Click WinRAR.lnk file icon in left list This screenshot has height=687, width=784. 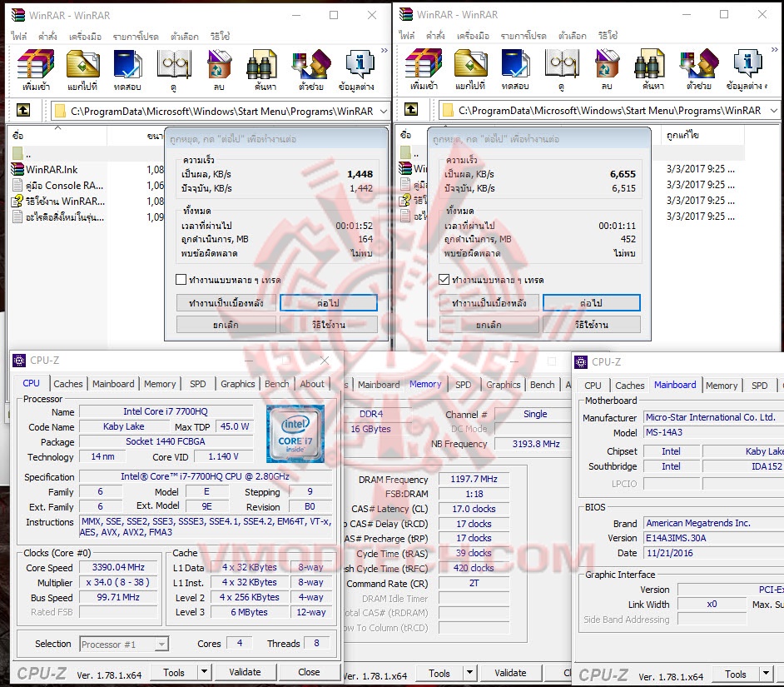pyautogui.click(x=17, y=169)
